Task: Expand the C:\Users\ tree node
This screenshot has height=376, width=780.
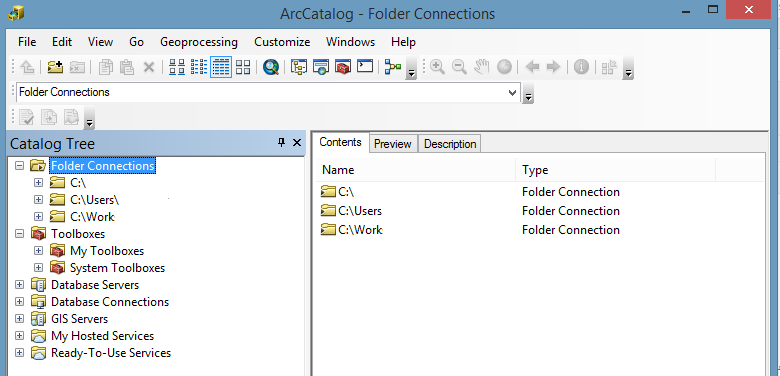Action: pyautogui.click(x=38, y=200)
